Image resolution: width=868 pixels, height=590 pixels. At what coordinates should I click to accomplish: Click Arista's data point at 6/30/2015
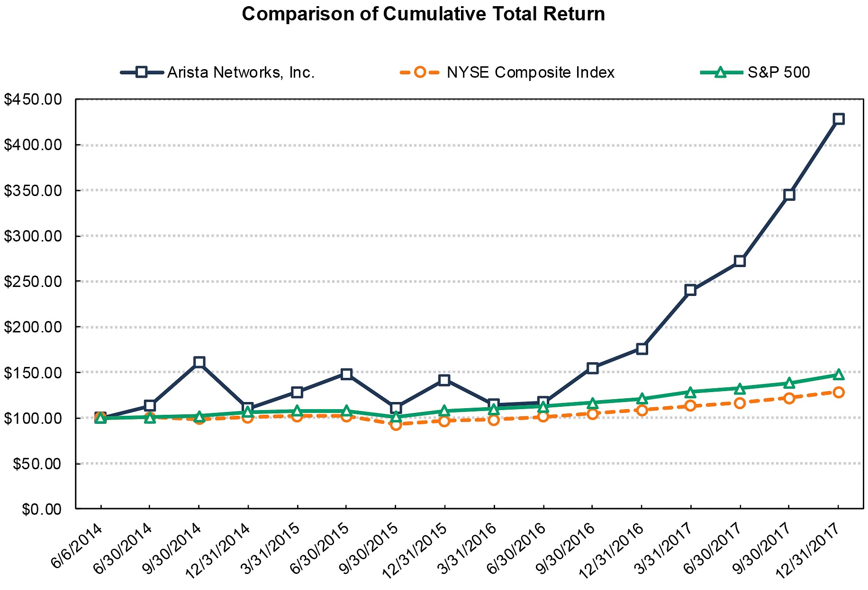(x=346, y=374)
